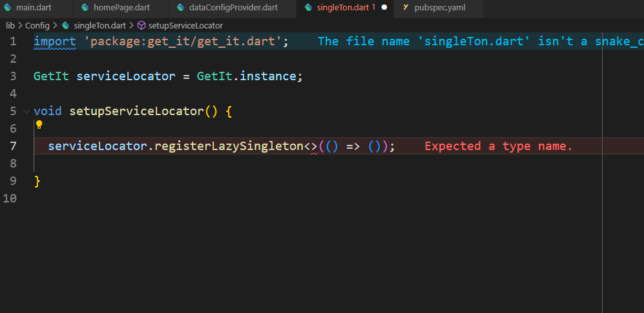Click the snake_case file name warning message
This screenshot has height=313, width=644.
481,41
